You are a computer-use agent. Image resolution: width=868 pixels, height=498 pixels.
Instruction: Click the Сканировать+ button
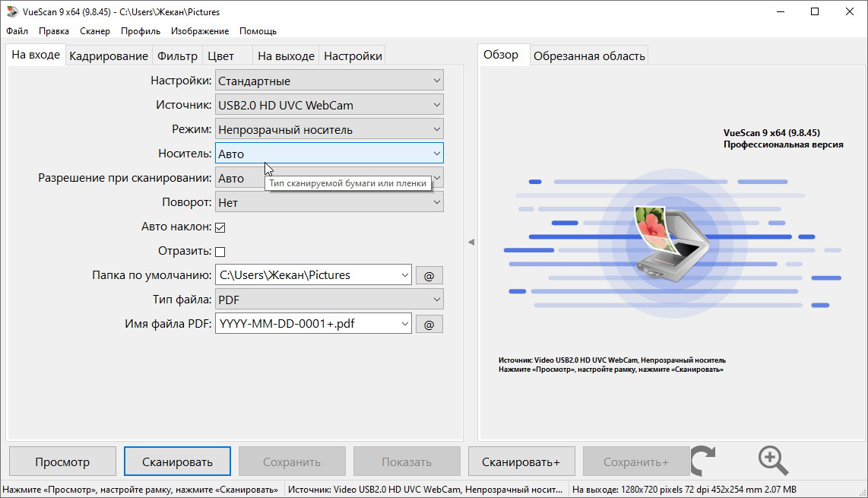[x=521, y=462]
